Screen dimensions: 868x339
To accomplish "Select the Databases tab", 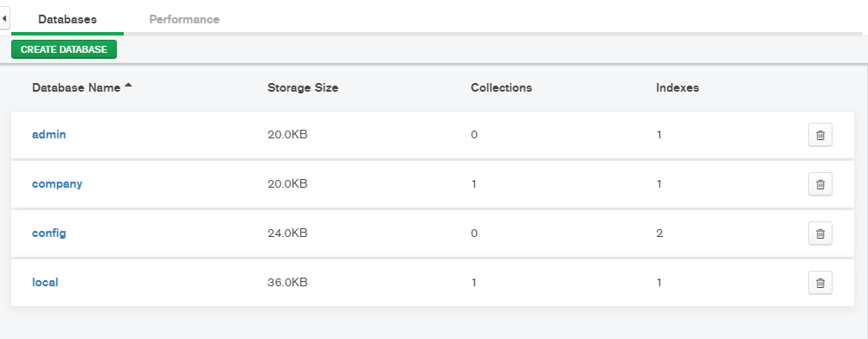I will pyautogui.click(x=68, y=19).
